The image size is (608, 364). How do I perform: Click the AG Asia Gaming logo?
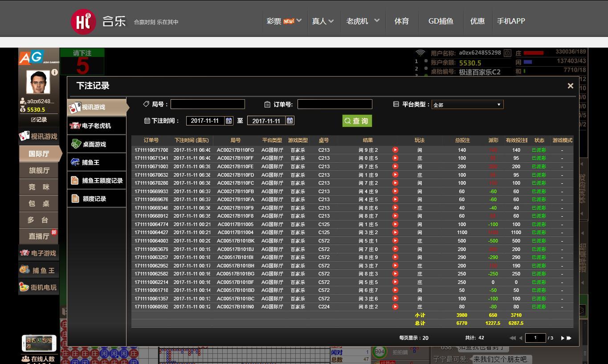(39, 57)
